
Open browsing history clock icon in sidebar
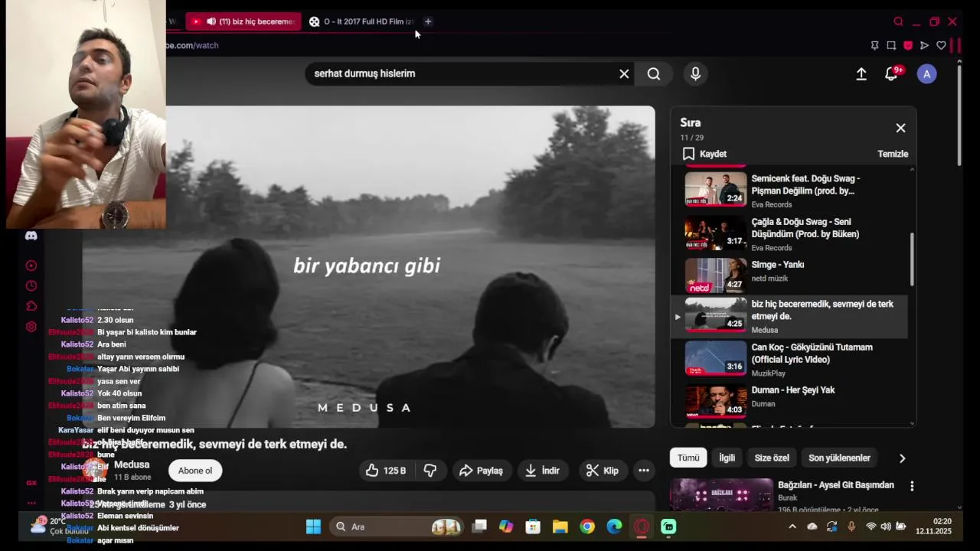point(31,285)
